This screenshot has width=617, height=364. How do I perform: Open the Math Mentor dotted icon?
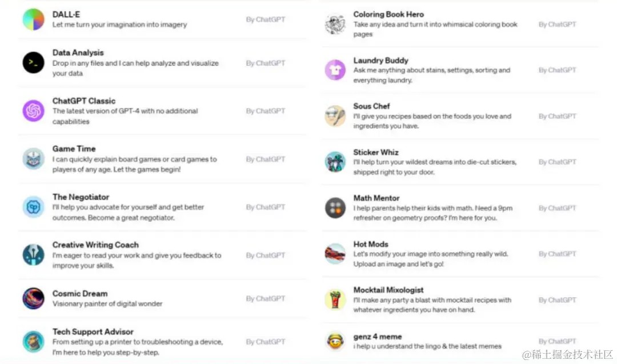pos(335,208)
